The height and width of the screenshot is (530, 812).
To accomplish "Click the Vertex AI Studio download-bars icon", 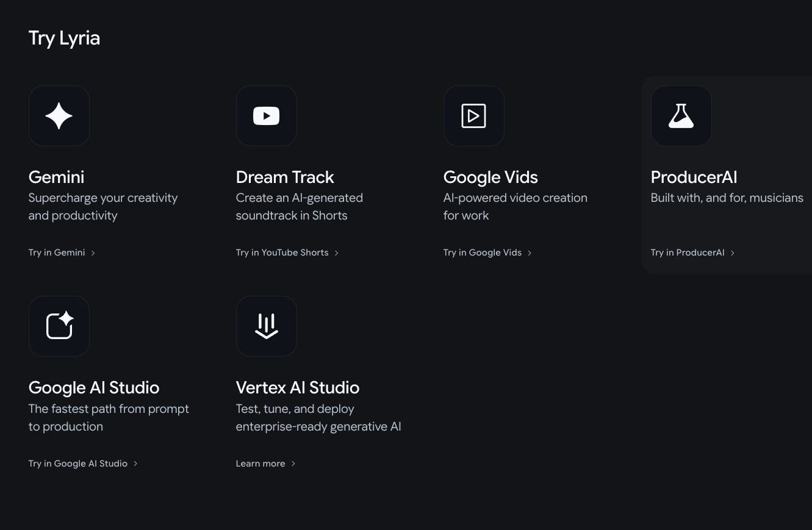I will (x=266, y=326).
